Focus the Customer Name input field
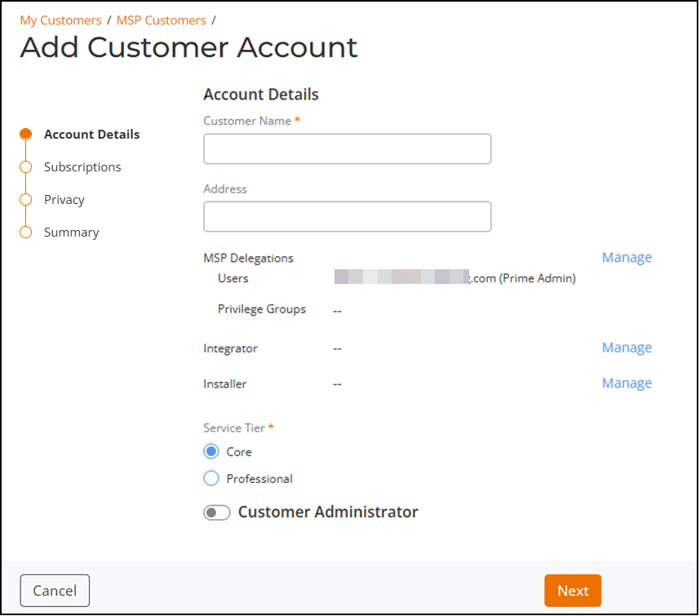Image resolution: width=700 pixels, height=616 pixels. click(347, 149)
